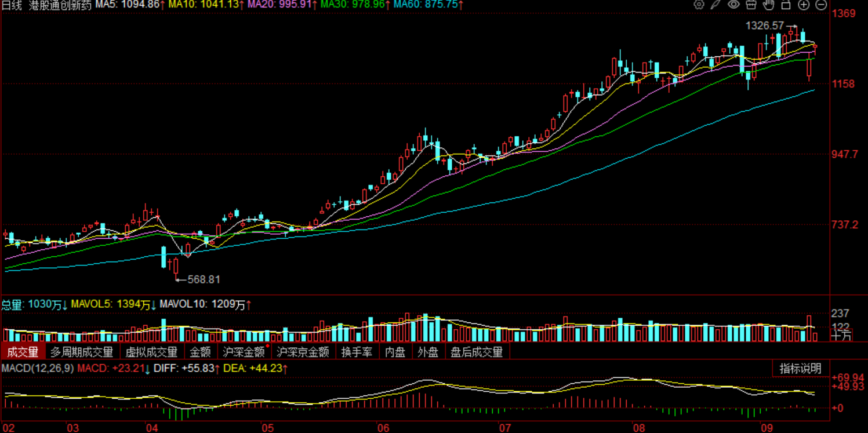Click the DIFF: +55.83 value
868x433 pixels.
coord(187,368)
